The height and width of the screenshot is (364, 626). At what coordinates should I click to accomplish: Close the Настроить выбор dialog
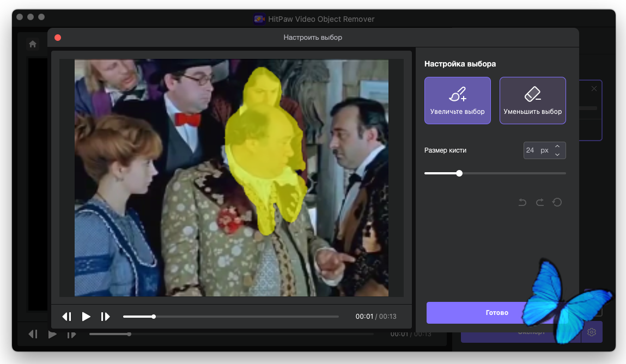58,38
